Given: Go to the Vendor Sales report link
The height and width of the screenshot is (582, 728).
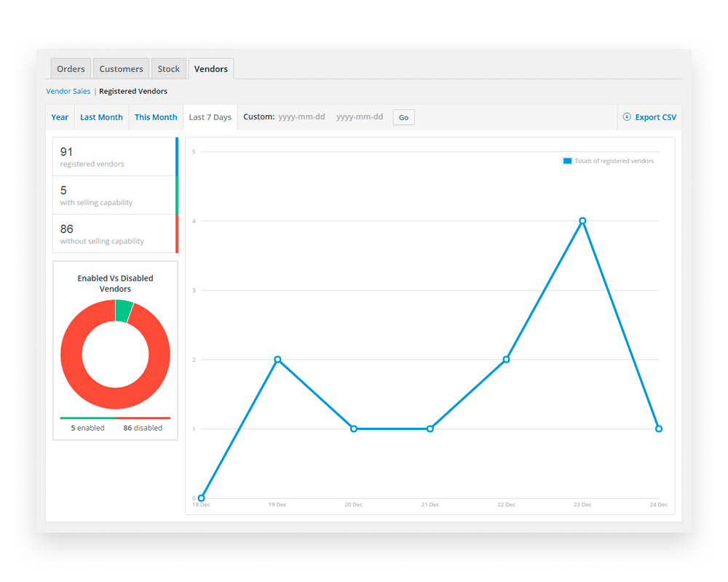Looking at the screenshot, I should 68,92.
